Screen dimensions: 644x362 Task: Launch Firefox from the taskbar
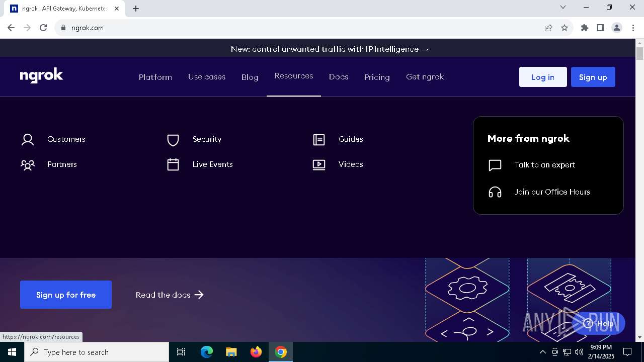[256, 352]
